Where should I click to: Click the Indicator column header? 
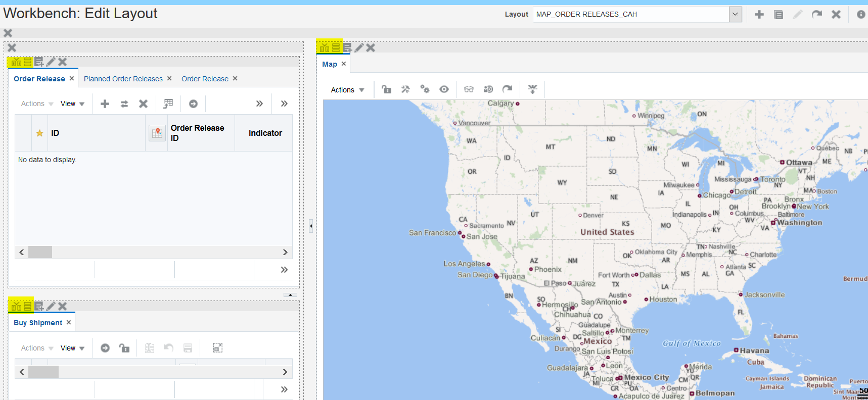tap(265, 133)
